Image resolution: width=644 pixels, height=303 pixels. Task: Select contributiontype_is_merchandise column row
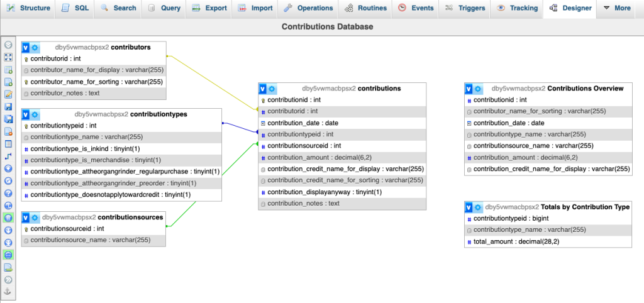coord(121,160)
